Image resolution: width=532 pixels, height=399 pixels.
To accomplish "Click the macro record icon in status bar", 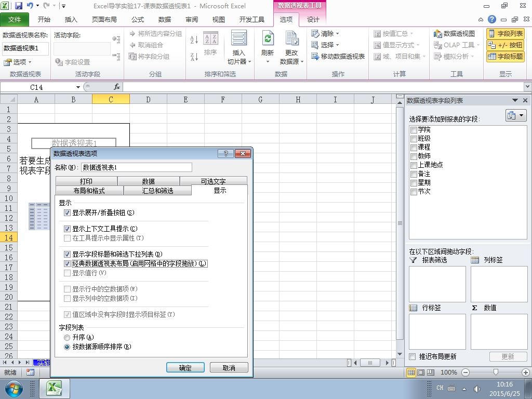I will 30,373.
